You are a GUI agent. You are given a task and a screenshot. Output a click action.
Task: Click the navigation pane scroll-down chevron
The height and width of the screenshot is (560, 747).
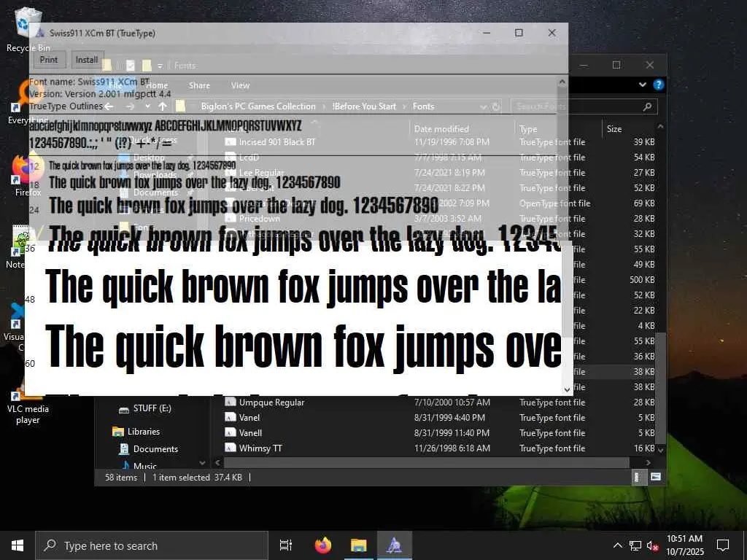(x=202, y=463)
